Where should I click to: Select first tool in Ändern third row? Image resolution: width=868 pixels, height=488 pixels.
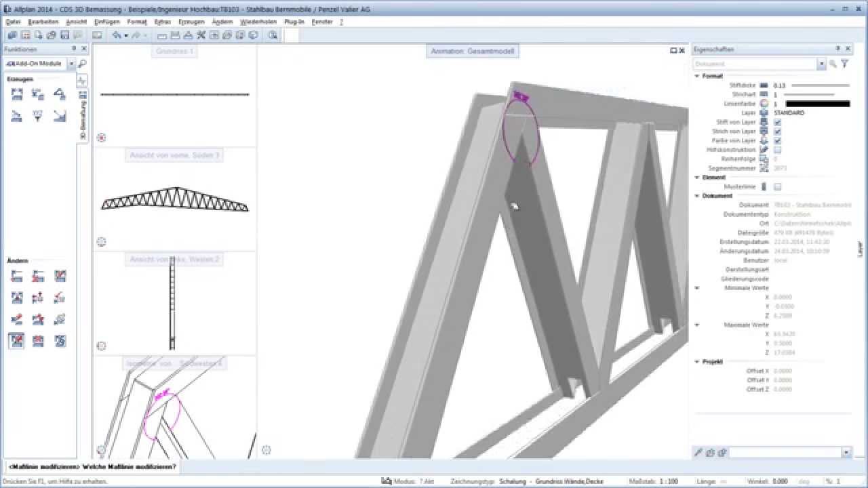point(17,319)
